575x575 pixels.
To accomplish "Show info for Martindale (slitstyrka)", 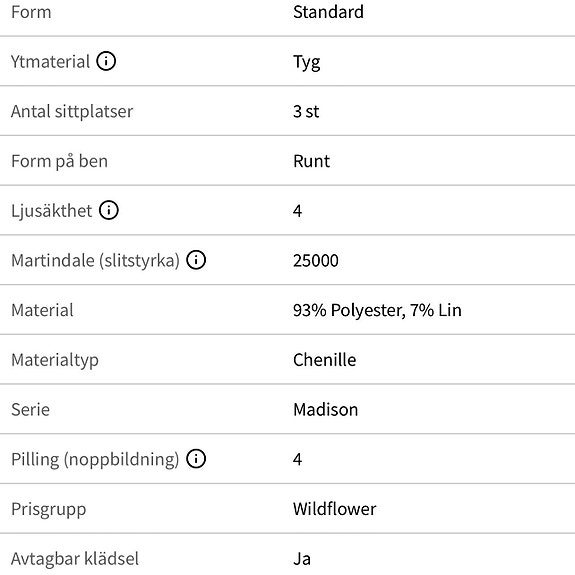I will coord(196,260).
